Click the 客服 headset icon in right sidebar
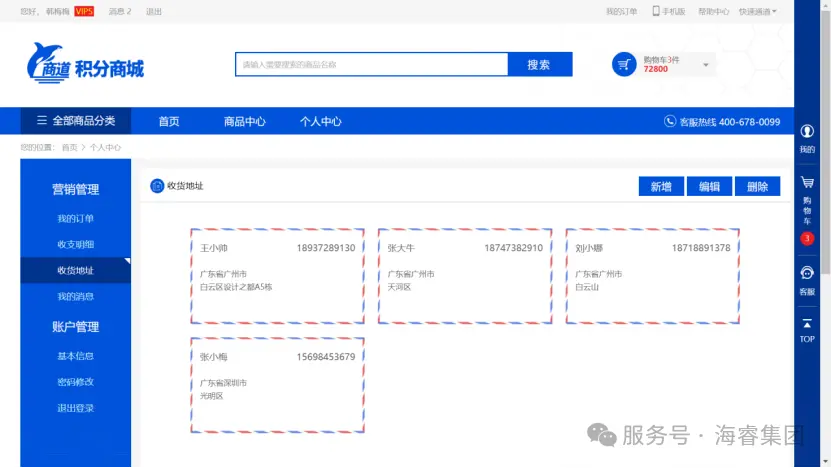 [x=807, y=273]
